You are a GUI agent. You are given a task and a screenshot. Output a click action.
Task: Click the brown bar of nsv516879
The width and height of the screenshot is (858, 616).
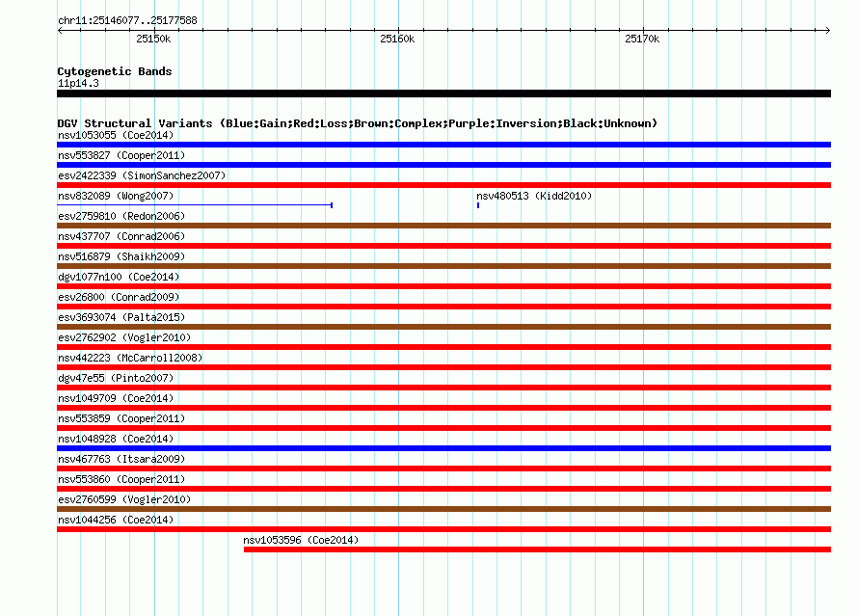(443, 266)
